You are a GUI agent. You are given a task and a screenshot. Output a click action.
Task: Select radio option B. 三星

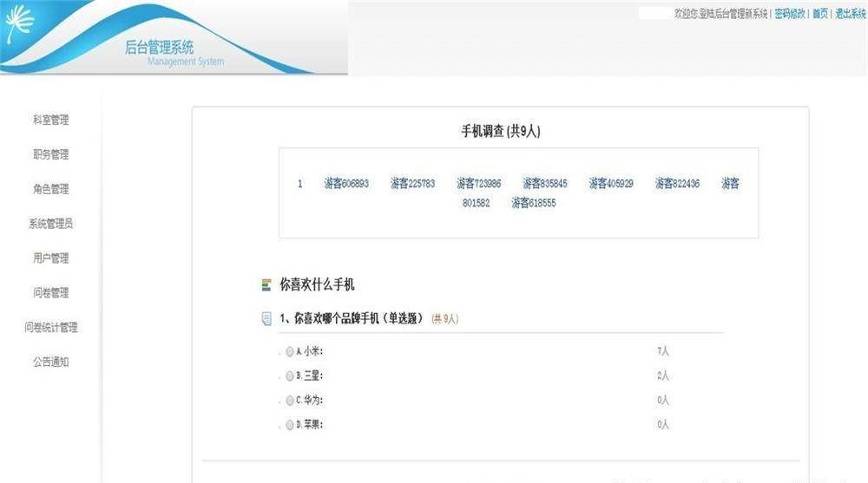point(290,376)
